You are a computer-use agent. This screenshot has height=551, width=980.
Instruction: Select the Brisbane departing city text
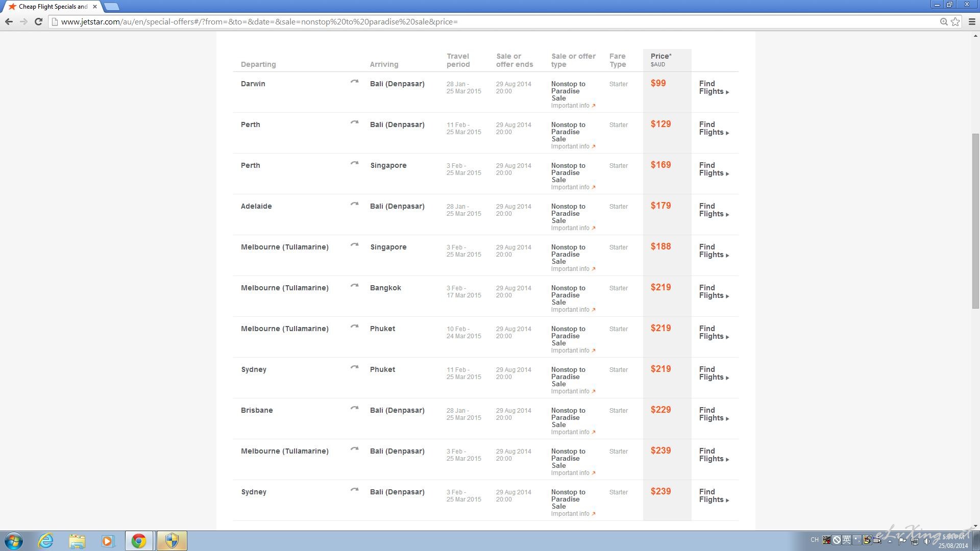point(257,410)
